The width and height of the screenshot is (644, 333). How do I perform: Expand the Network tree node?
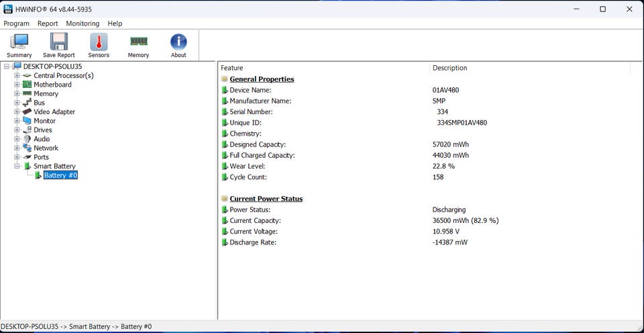point(17,148)
